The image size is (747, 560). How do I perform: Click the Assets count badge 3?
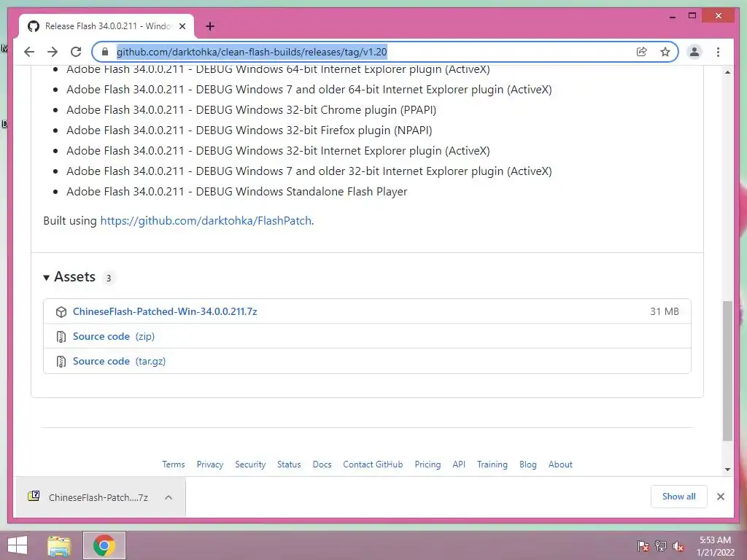click(109, 278)
